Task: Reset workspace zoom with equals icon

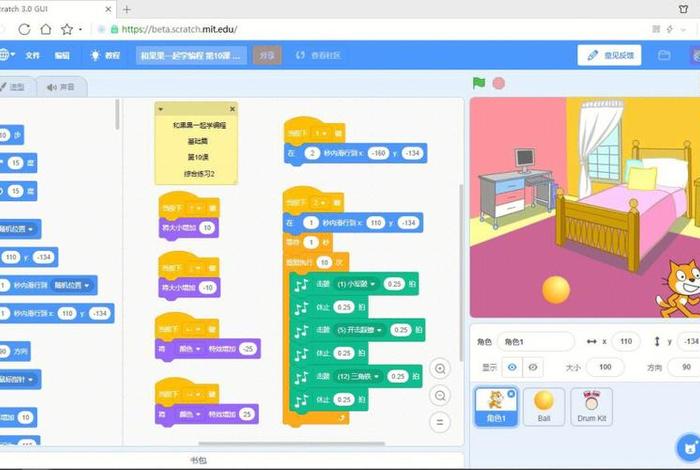Action: click(440, 422)
